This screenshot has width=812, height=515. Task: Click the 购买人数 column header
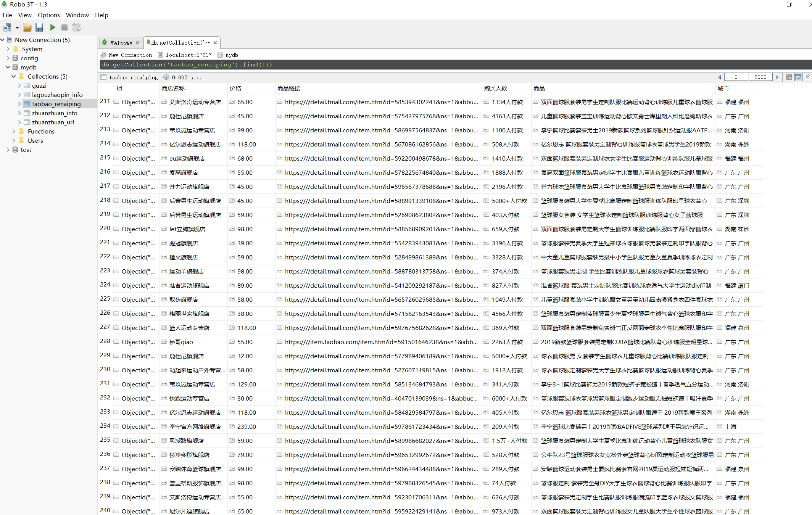click(506, 88)
